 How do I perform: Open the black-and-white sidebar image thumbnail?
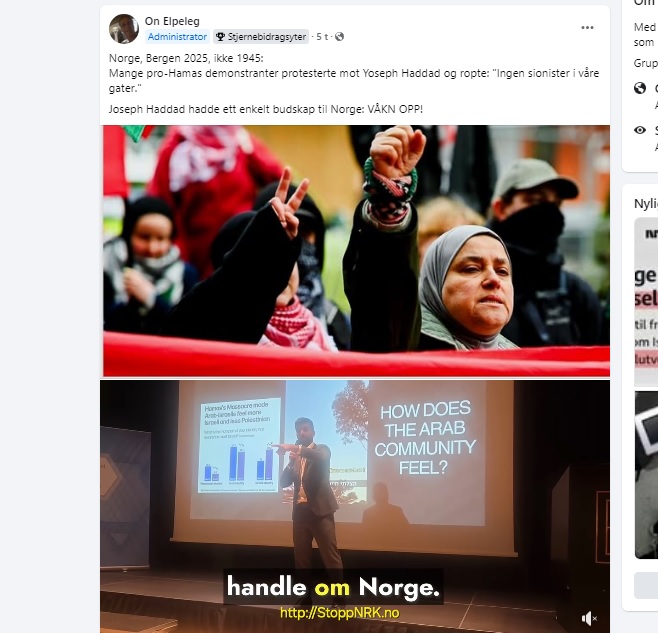pos(646,475)
